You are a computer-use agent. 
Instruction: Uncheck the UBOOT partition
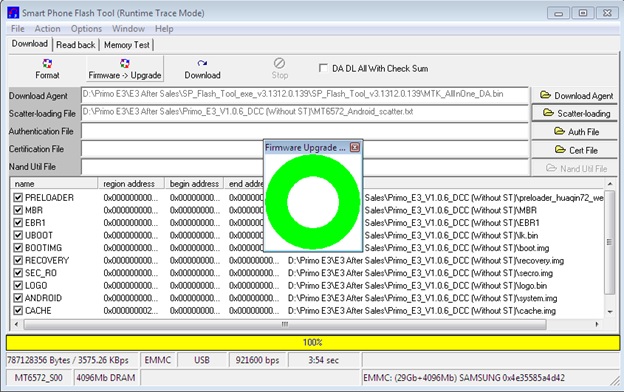[18, 235]
